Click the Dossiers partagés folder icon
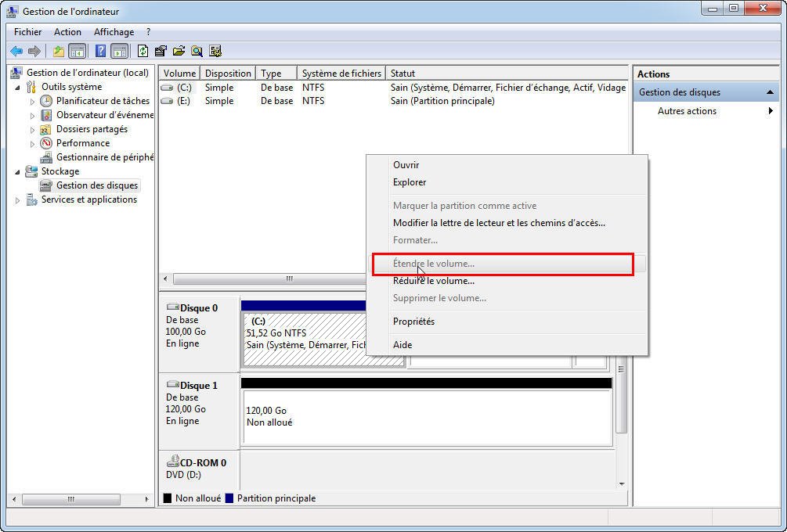Screen dimensions: 787x532 [x=46, y=129]
